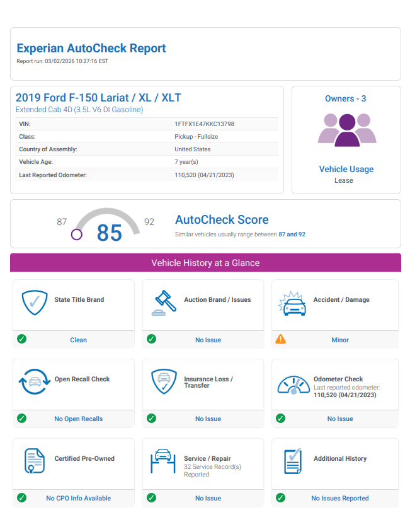Open the Minor accident status link
410x532 pixels.
coord(340,340)
